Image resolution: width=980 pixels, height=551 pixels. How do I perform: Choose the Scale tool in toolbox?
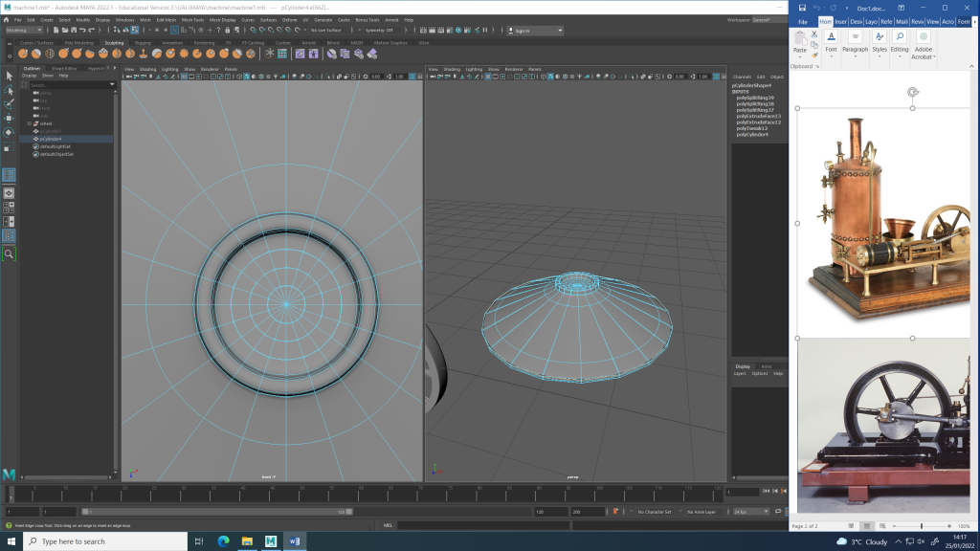(9, 146)
